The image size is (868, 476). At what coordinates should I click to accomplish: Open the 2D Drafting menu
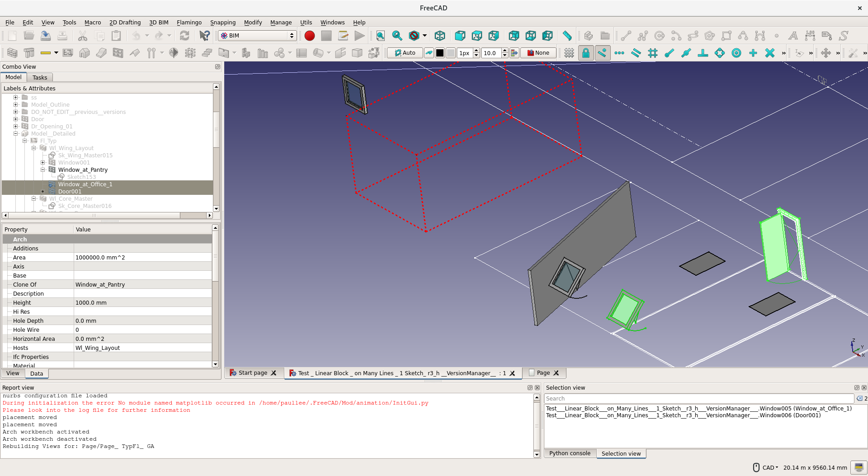click(x=125, y=23)
